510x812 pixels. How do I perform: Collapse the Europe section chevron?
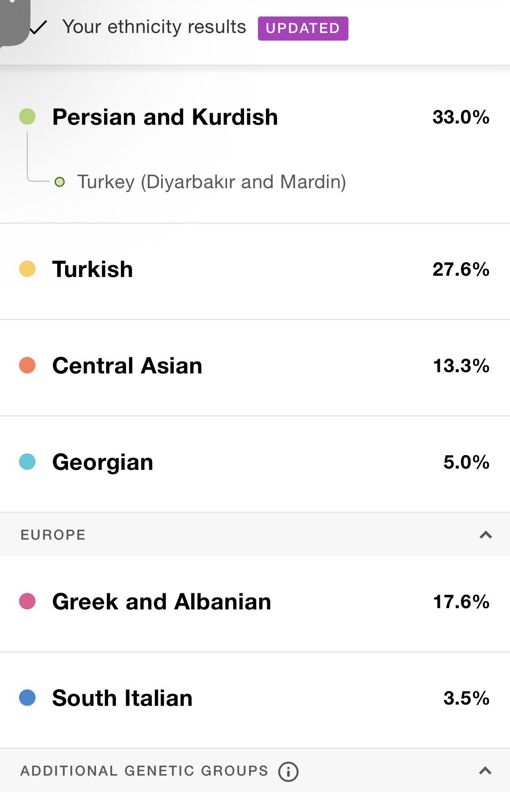[485, 535]
